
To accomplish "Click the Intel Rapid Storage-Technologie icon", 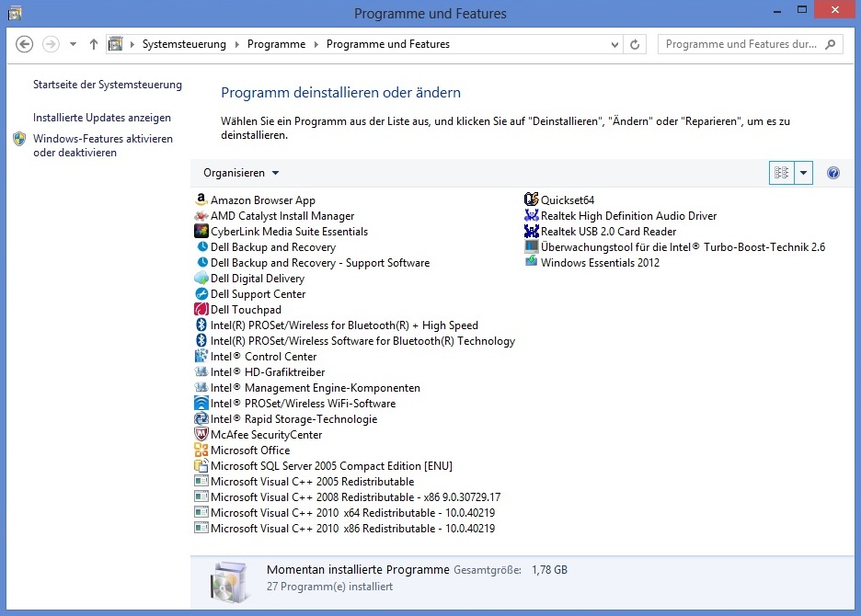I will (x=201, y=419).
